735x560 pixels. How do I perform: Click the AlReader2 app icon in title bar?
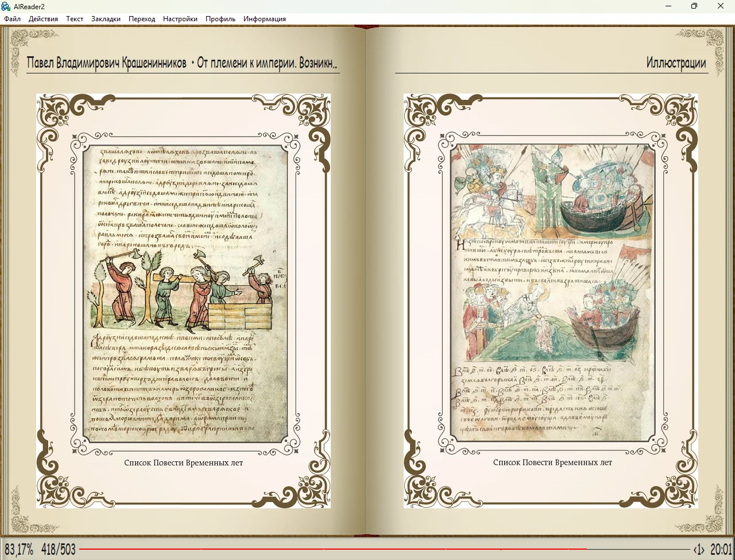6,6
